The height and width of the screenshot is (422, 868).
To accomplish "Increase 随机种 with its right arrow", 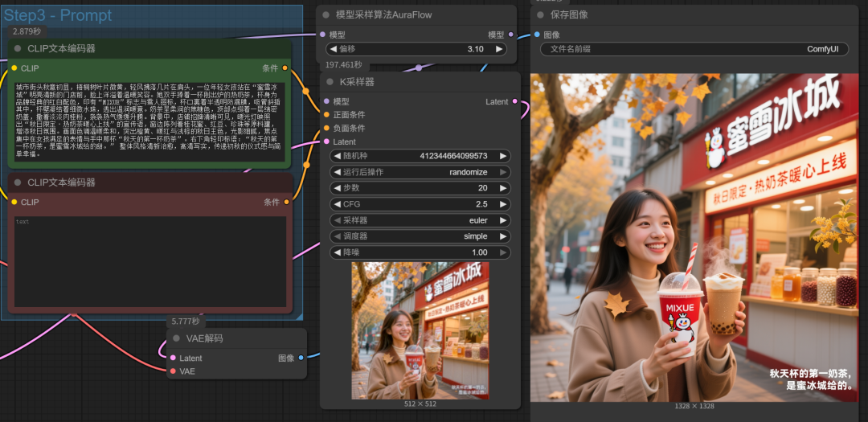I will pos(502,156).
